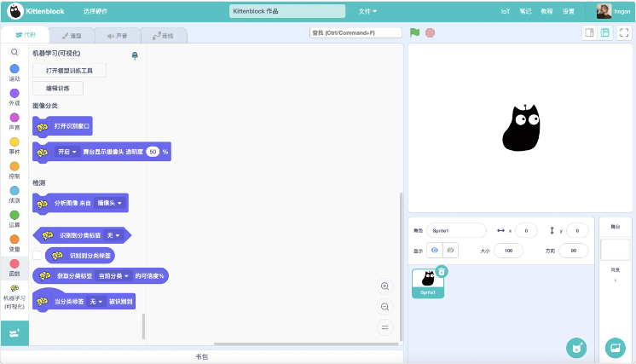636x364 pixels.
Task: Enter fullscreen stage mode
Action: tap(624, 32)
